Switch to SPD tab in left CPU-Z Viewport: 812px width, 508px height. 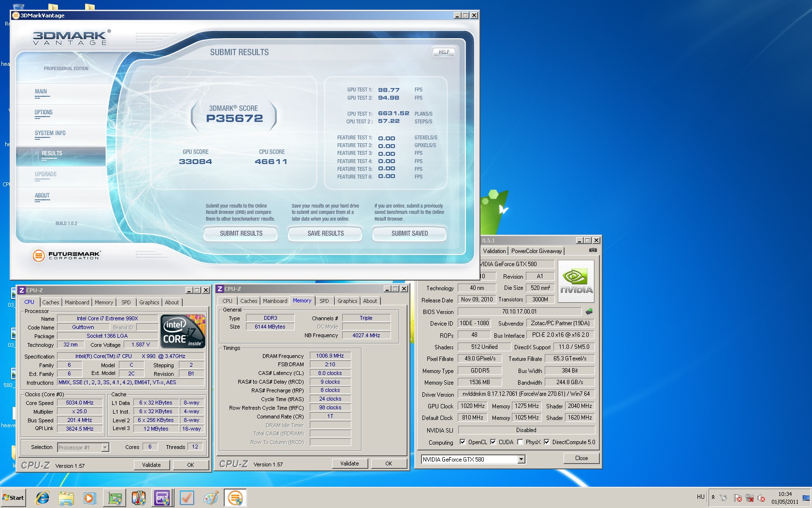[x=126, y=302]
